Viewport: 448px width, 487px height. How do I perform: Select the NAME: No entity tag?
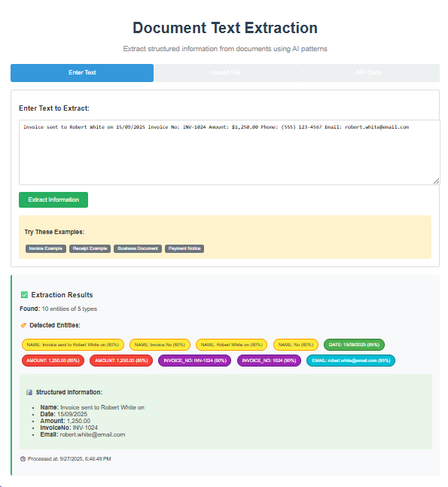(296, 345)
